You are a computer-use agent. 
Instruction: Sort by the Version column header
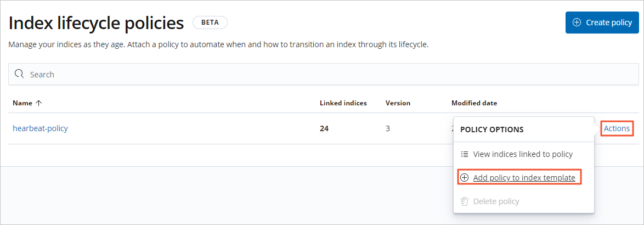(398, 103)
